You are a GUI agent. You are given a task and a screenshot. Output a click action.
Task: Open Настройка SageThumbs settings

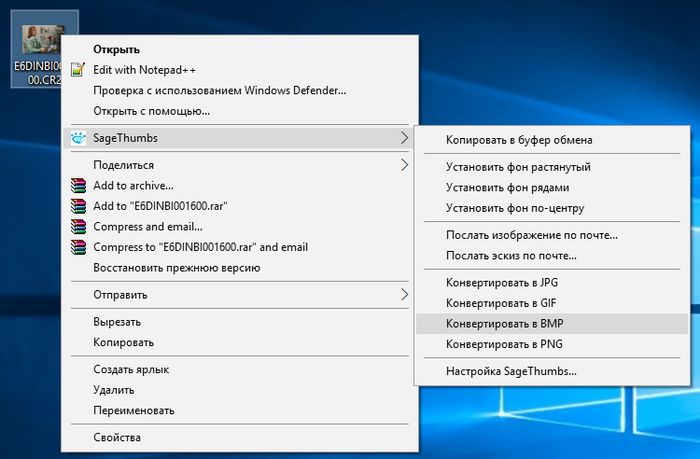tap(511, 372)
